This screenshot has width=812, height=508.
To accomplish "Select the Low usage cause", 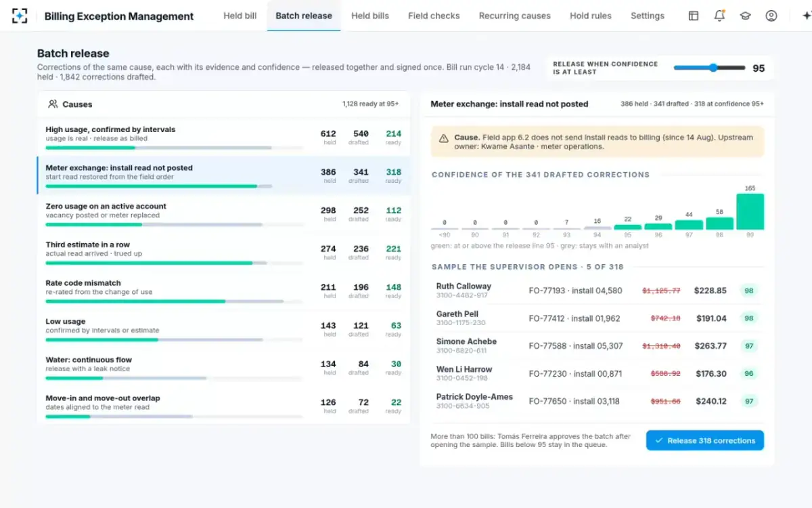I will point(223,330).
